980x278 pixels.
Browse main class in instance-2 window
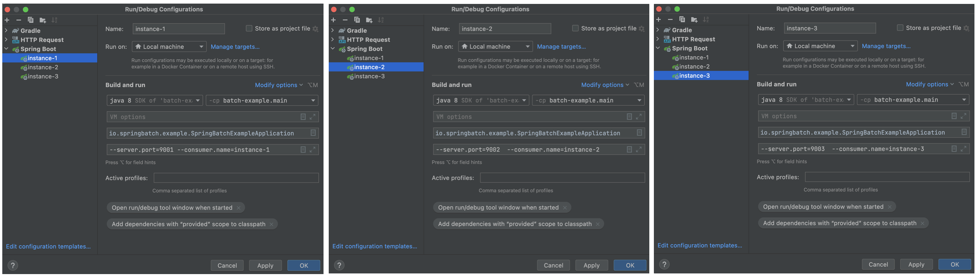pos(640,133)
